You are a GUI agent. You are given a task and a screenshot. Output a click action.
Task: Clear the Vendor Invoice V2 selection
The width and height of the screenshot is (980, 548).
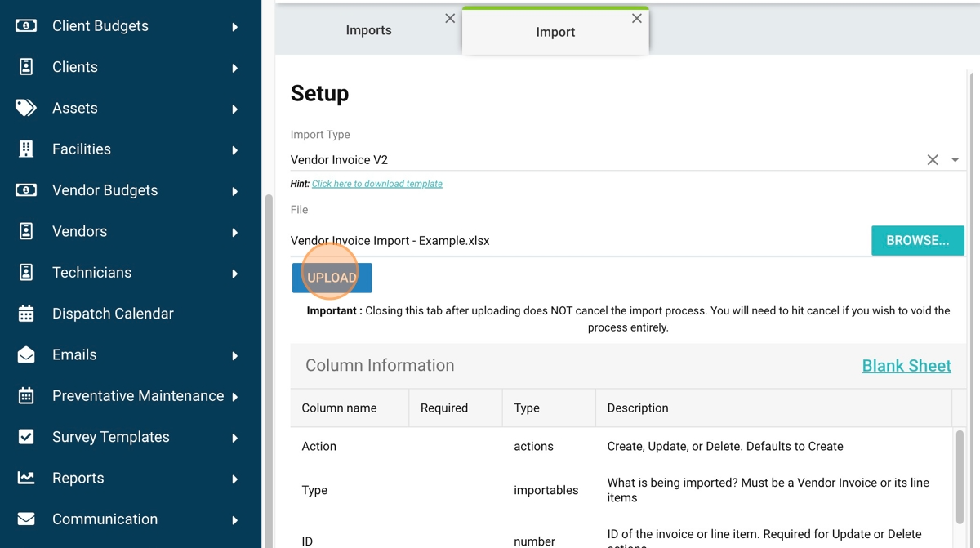(933, 160)
